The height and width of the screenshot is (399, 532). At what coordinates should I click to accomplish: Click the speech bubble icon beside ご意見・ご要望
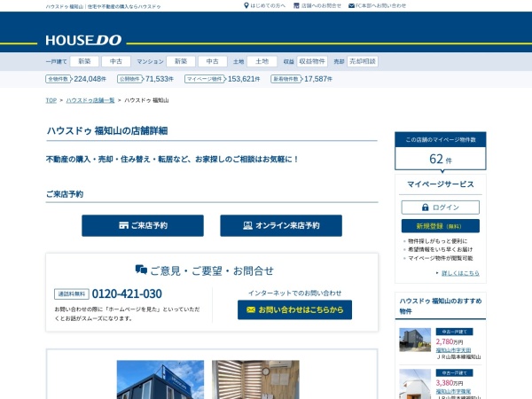pyautogui.click(x=141, y=270)
